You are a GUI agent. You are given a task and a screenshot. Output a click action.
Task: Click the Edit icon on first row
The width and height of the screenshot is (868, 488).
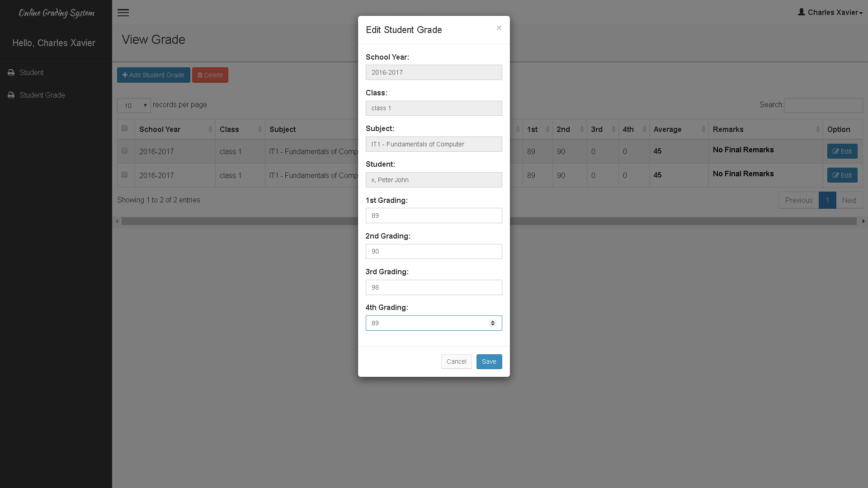pos(842,151)
